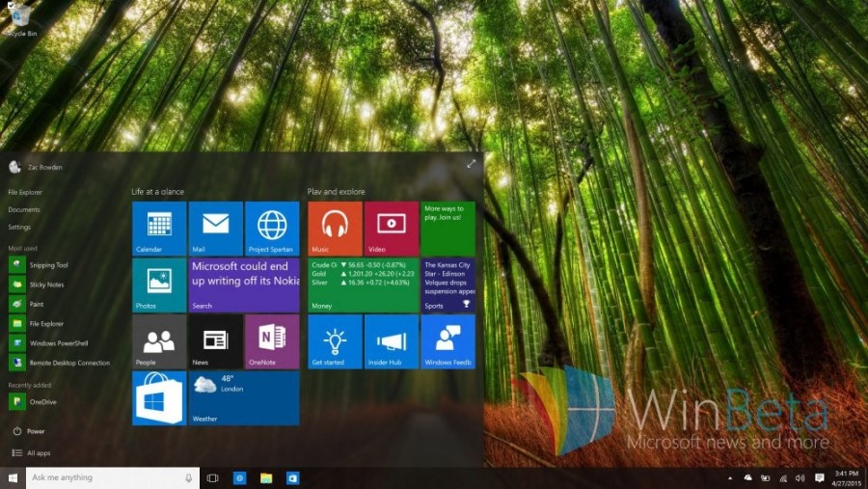The height and width of the screenshot is (489, 868).
Task: Click the volume icon in system tray
Action: tap(800, 477)
